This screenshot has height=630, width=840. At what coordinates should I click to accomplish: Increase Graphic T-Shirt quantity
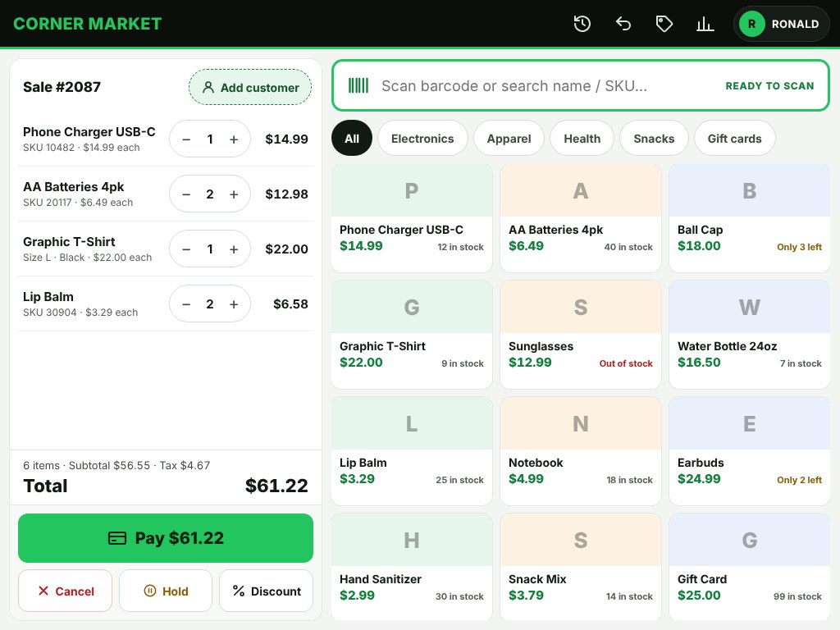pyautogui.click(x=234, y=249)
